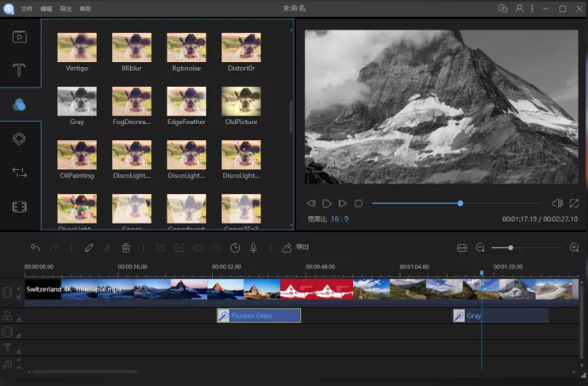Open the Transitions sidebar panel
Screen dimensions: 588x386
(x=19, y=173)
